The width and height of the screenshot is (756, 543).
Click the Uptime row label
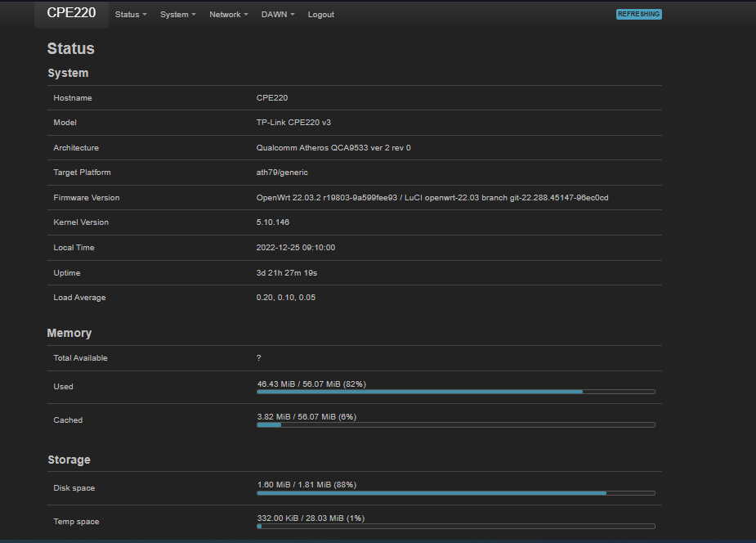[x=67, y=273]
